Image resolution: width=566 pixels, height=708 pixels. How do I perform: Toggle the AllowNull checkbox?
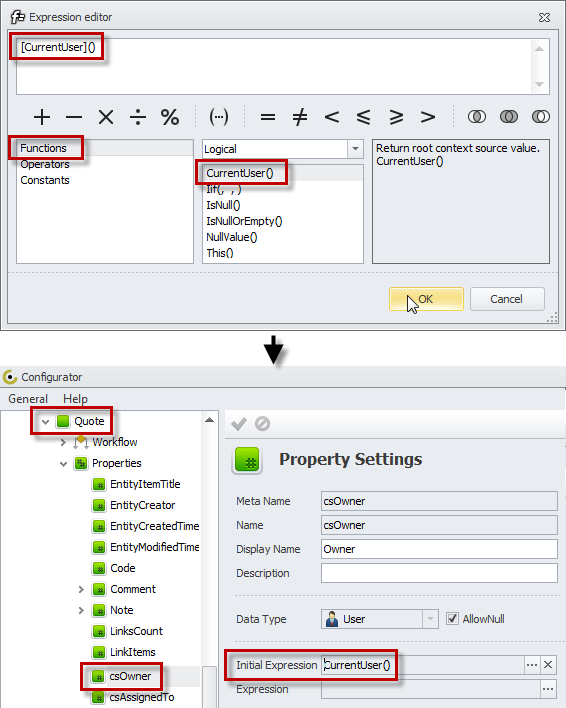(x=452, y=619)
